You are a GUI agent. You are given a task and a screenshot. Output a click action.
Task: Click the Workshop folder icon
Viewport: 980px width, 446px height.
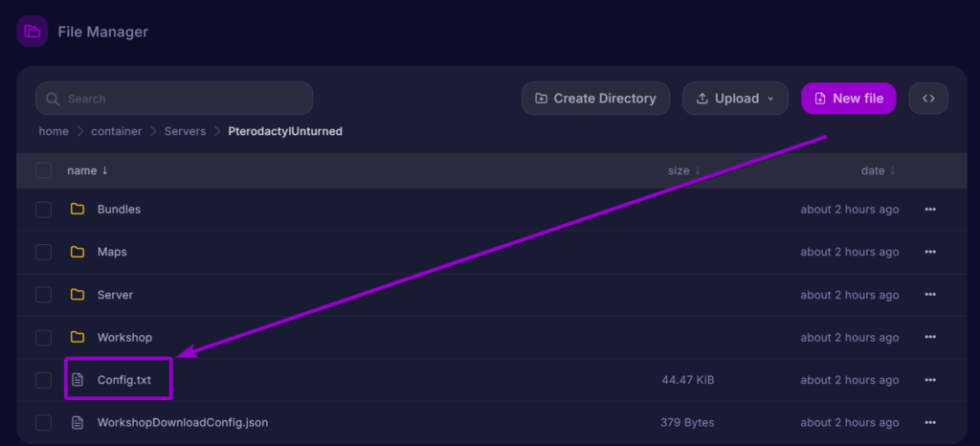(78, 337)
